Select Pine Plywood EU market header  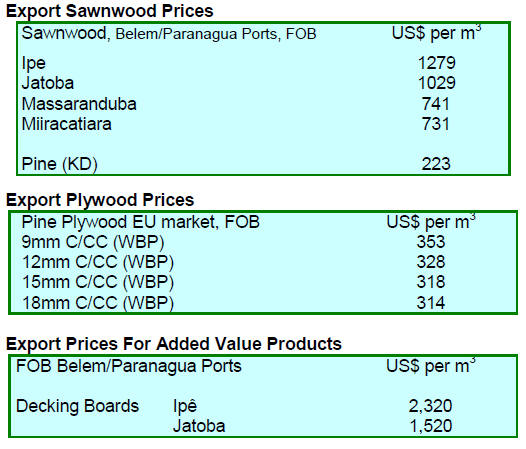[x=141, y=222]
